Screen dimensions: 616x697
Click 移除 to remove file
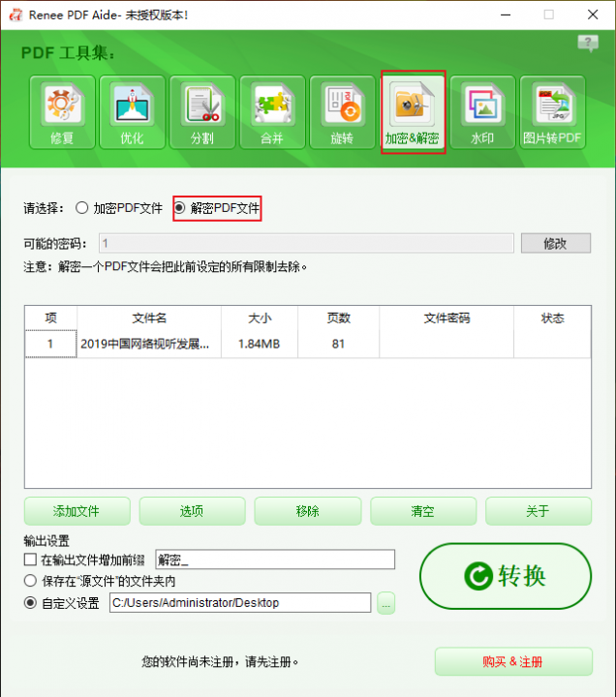coord(307,511)
